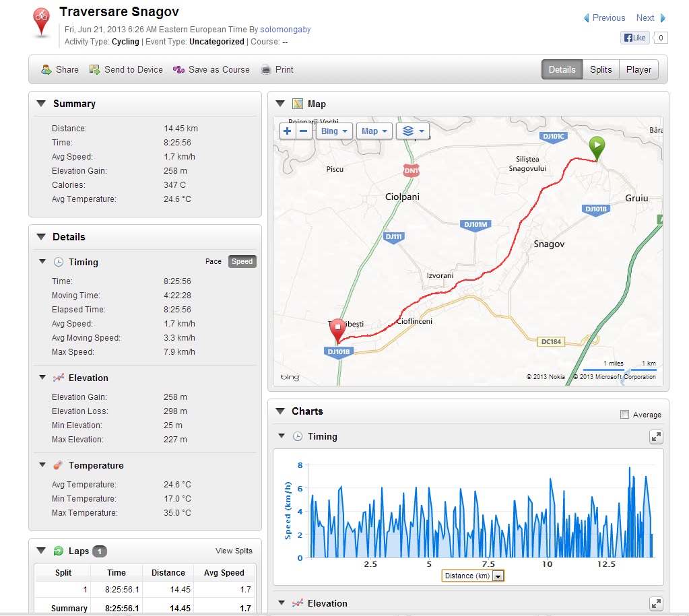Enable the Average checkbox in Charts

click(x=624, y=415)
